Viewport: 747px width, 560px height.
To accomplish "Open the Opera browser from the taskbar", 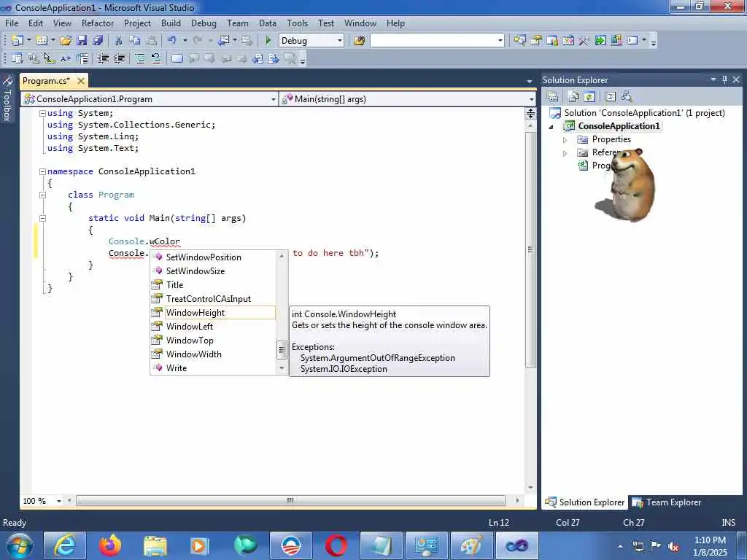I will [x=336, y=545].
